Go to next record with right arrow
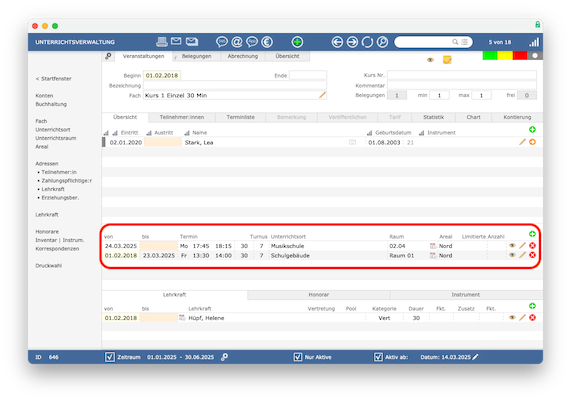 [x=352, y=42]
